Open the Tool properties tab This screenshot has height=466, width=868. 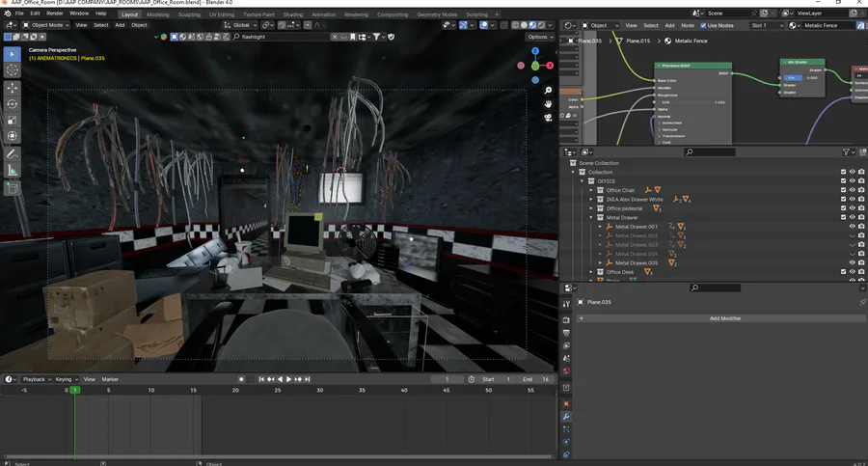[x=566, y=304]
